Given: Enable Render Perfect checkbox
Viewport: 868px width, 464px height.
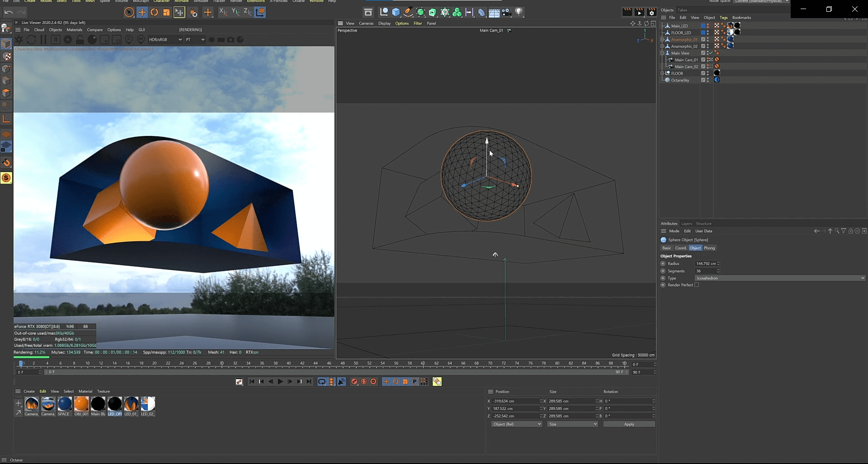Looking at the screenshot, I should 697,285.
